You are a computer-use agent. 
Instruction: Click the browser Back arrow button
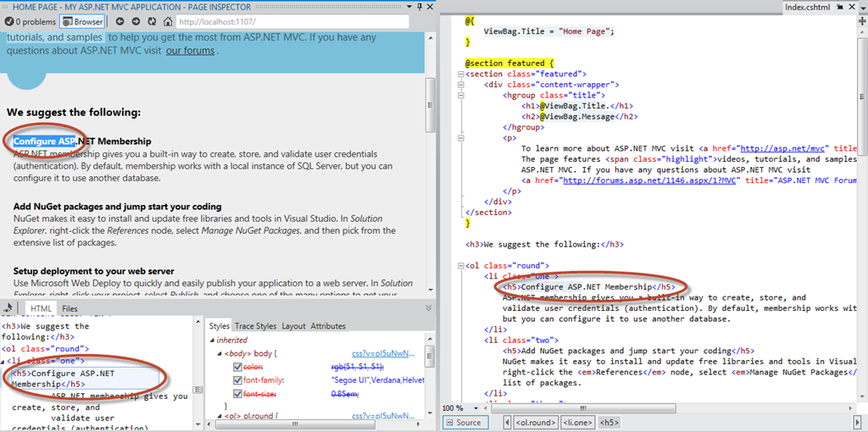click(x=120, y=20)
